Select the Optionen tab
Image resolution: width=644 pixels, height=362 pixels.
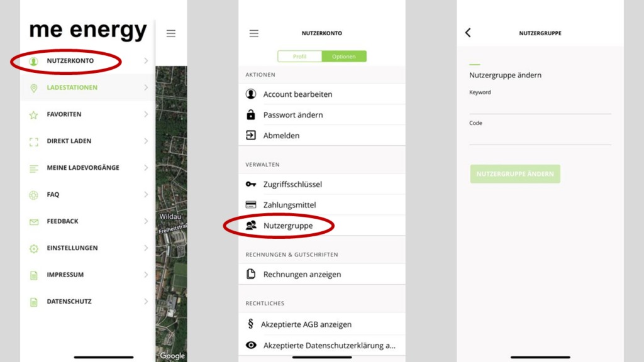point(344,57)
